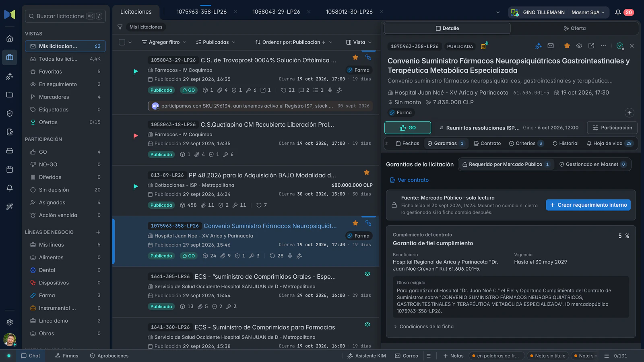Switch to the Licitaciones tab
Screen dimensions: 644x362
(x=136, y=12)
